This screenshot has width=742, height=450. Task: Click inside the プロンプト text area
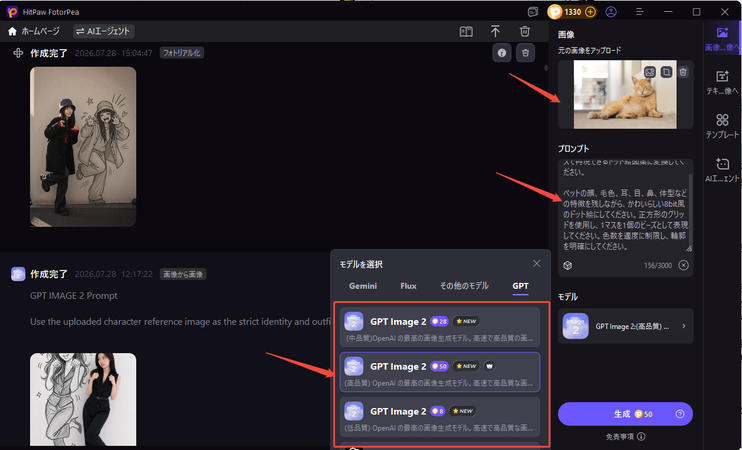(623, 206)
